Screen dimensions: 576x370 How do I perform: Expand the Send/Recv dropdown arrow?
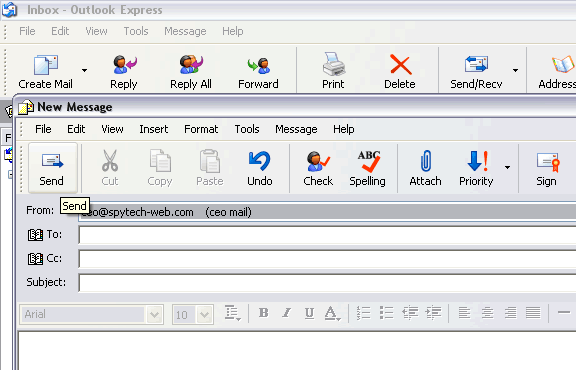pyautogui.click(x=515, y=70)
